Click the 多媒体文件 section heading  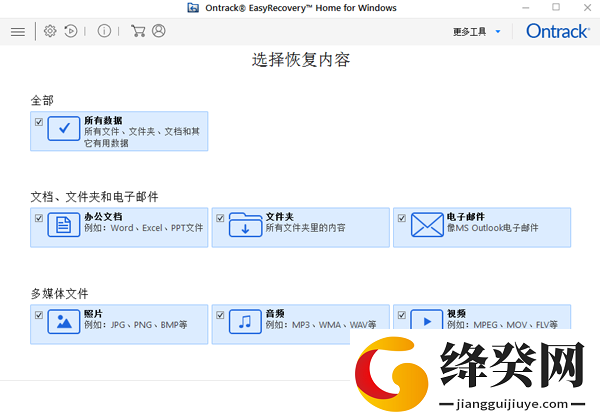click(59, 294)
